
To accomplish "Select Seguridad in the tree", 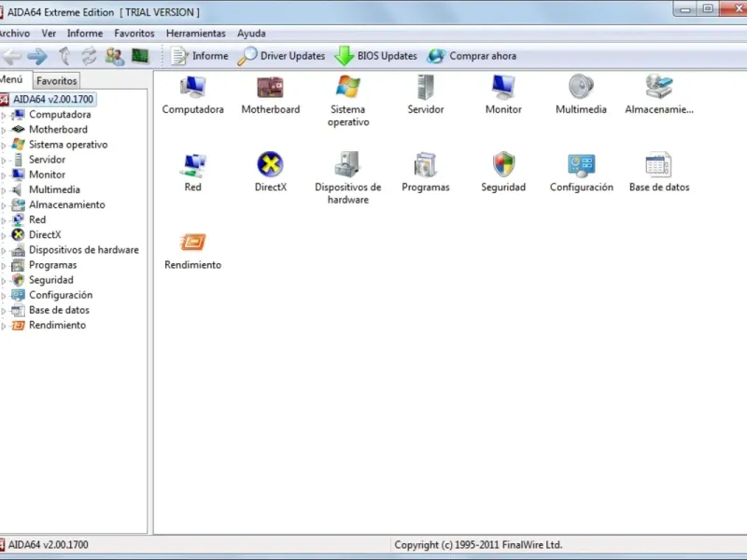I will click(x=51, y=280).
